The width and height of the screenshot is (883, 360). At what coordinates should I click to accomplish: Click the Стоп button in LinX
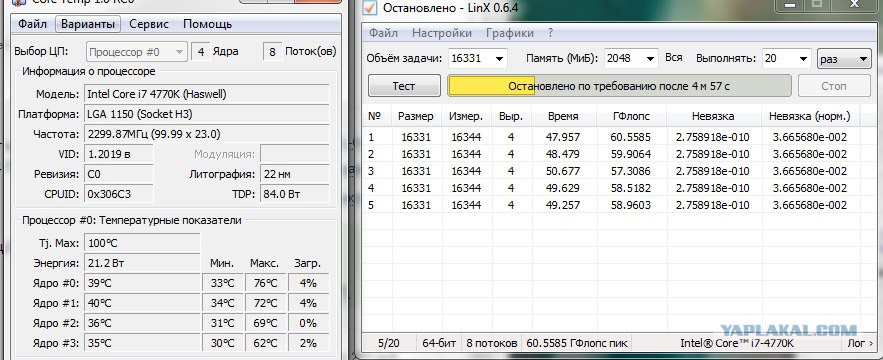coord(833,86)
